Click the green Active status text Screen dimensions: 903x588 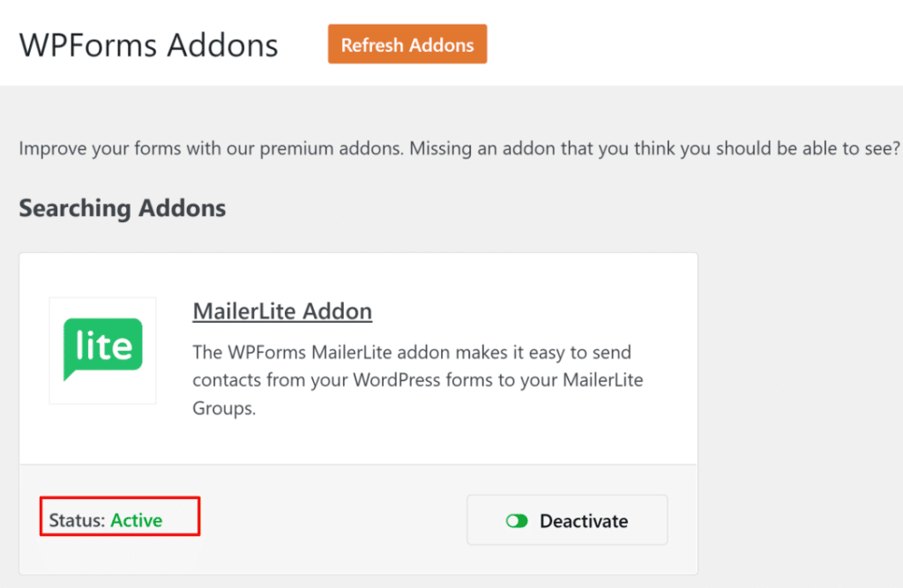[x=137, y=520]
